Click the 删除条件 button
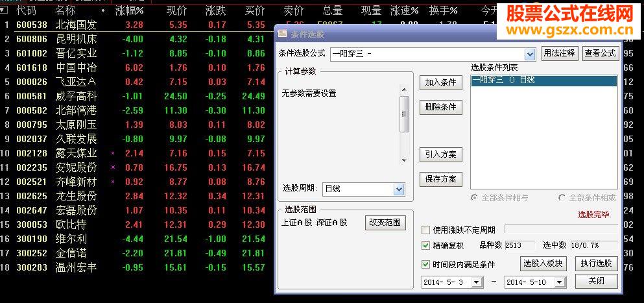 441,107
